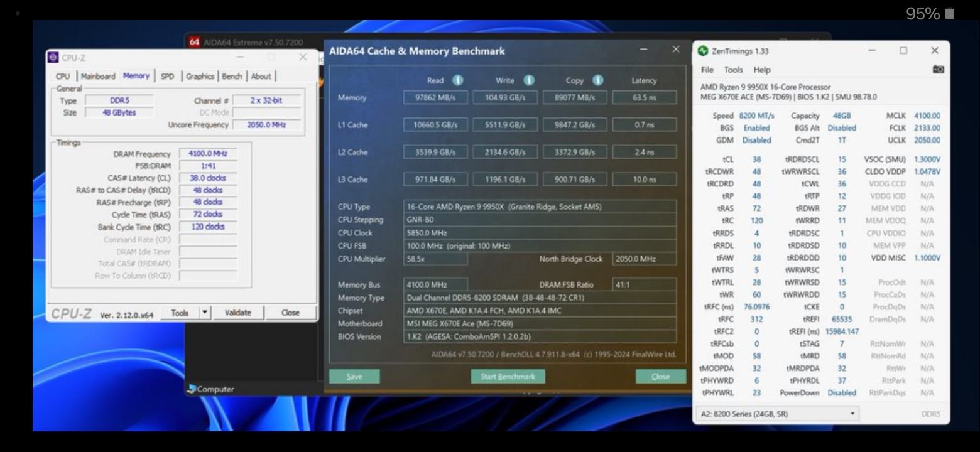Open the Tools arrow menu in CPU-Z
Screen dimensions: 980x452
tap(204, 313)
